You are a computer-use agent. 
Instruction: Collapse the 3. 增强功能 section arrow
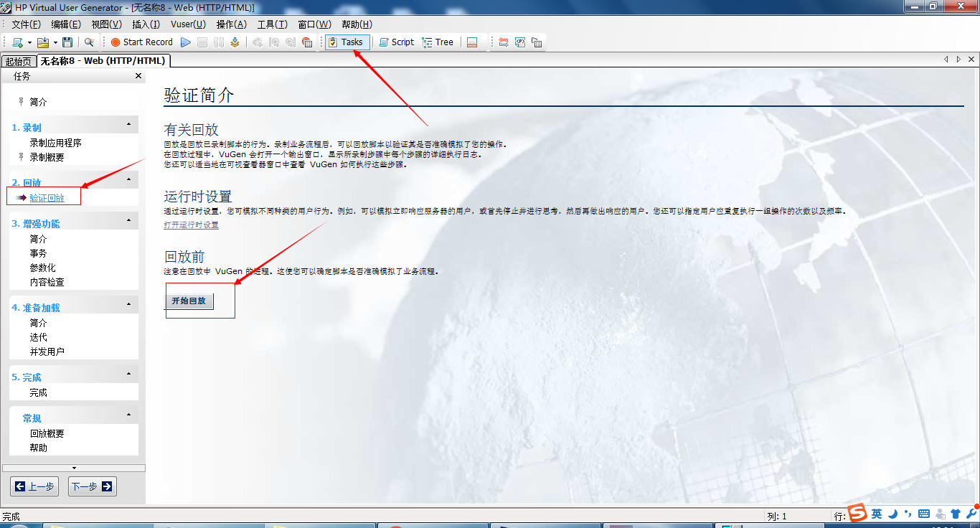(x=129, y=221)
